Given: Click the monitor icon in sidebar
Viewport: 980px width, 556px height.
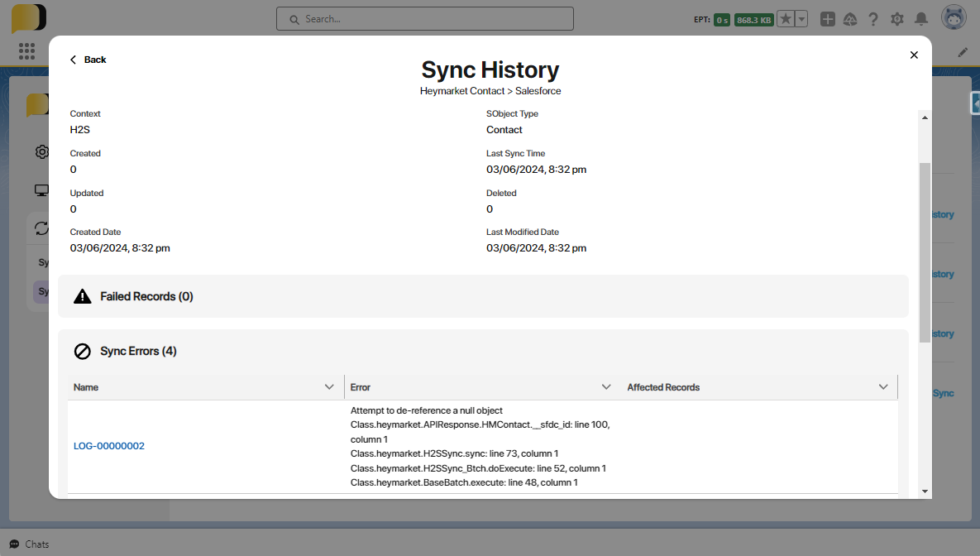Looking at the screenshot, I should tap(42, 191).
